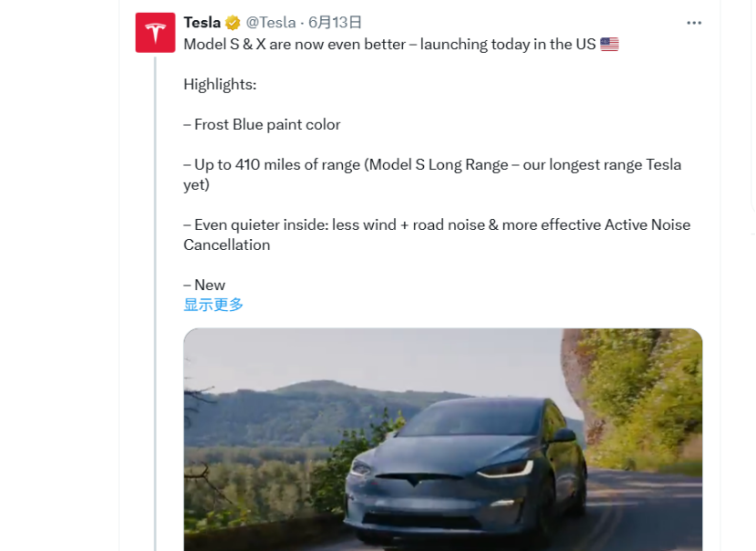Screen dimensions: 756x551
Task: Open the tweet's more options menu
Action: coord(694,23)
